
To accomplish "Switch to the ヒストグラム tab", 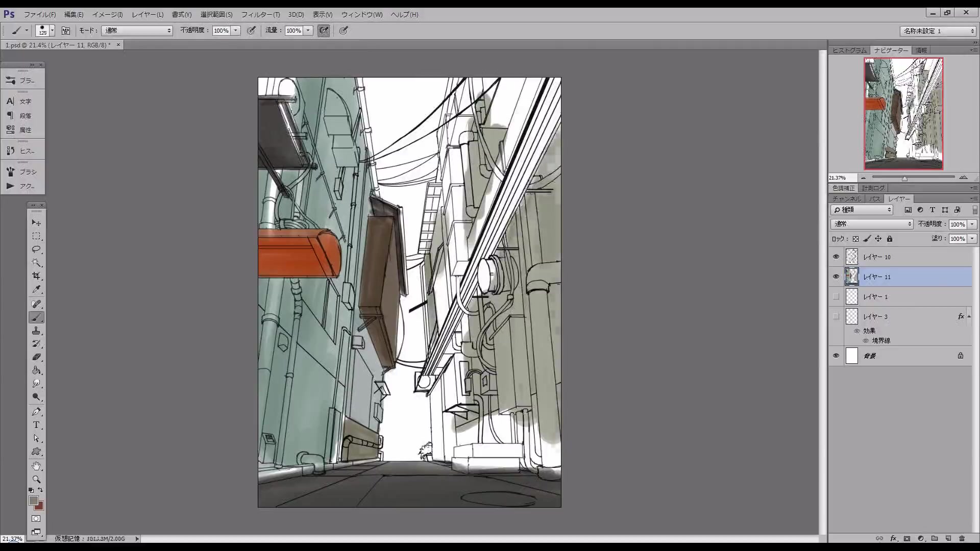I will coord(849,51).
